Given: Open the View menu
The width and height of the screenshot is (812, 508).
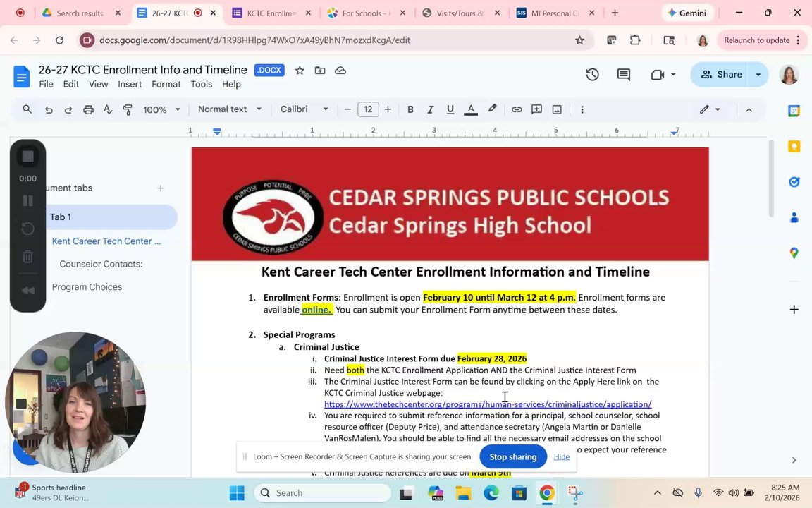Looking at the screenshot, I should coord(99,84).
